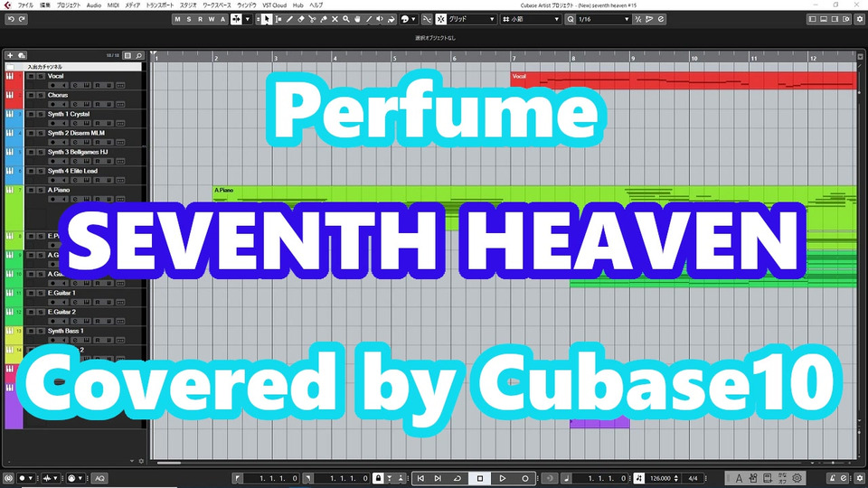Open the MIDI menu
The height and width of the screenshot is (488, 868).
(x=113, y=5)
